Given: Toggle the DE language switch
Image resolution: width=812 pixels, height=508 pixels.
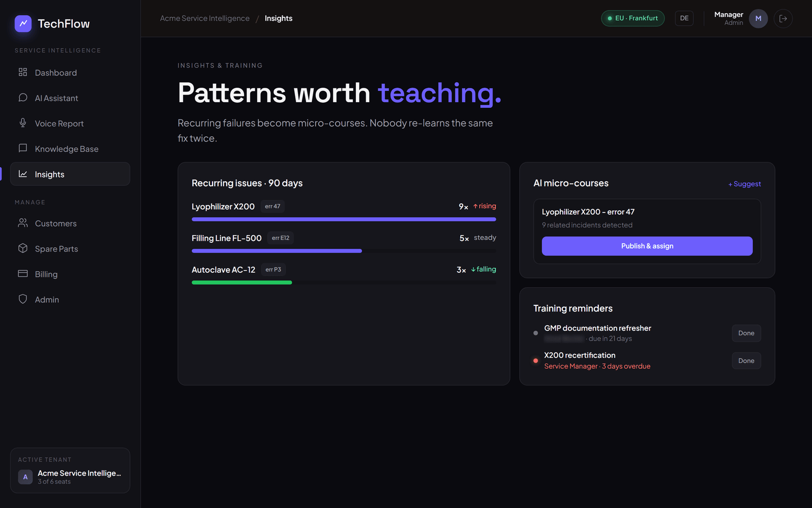Looking at the screenshot, I should (684, 18).
